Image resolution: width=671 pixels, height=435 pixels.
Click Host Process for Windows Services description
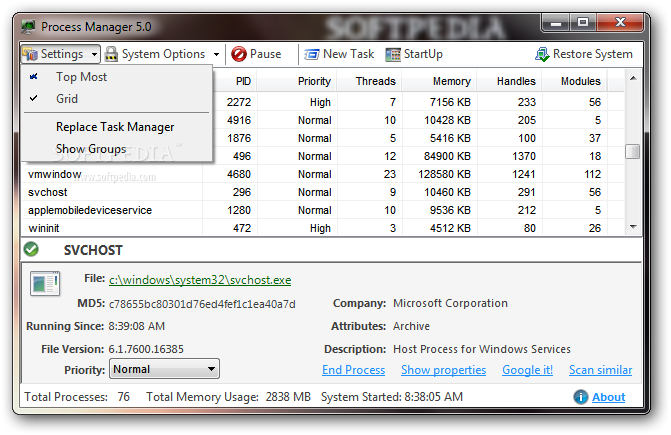(x=482, y=349)
